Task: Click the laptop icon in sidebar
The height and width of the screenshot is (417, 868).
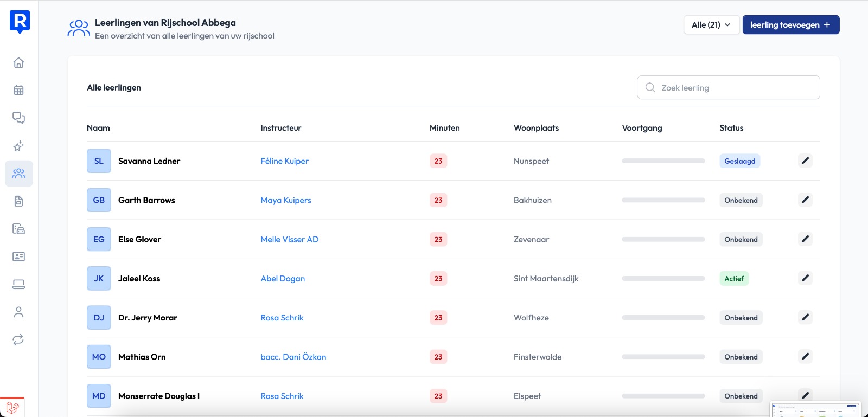Action: pos(18,284)
